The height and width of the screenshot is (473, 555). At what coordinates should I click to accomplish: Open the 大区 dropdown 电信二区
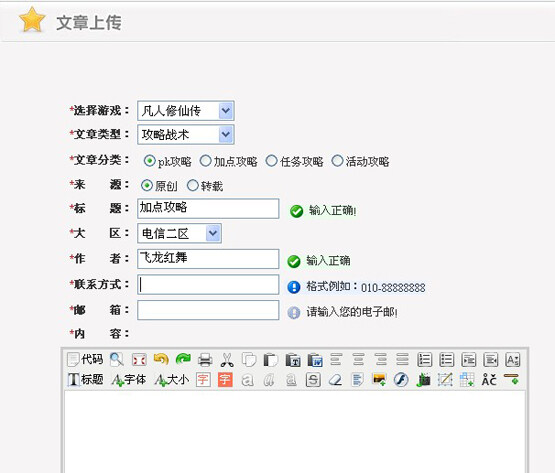pyautogui.click(x=179, y=233)
